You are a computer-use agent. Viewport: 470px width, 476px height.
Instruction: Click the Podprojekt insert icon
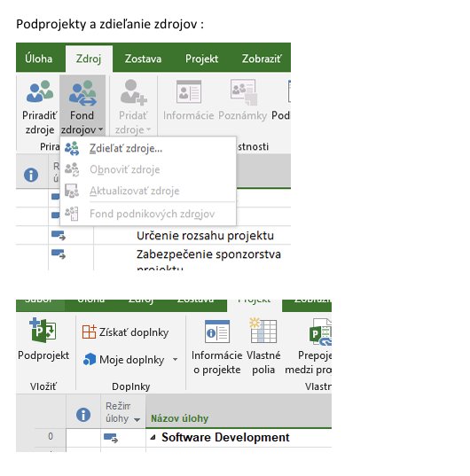(43, 331)
